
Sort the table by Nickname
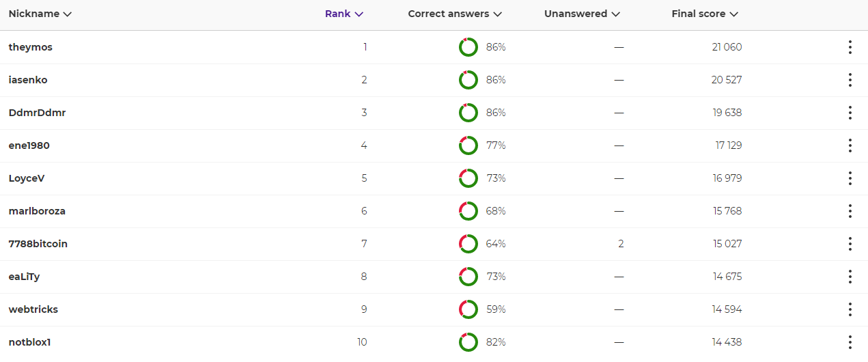[40, 14]
